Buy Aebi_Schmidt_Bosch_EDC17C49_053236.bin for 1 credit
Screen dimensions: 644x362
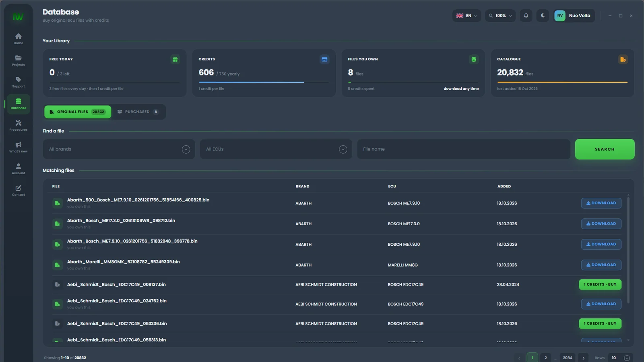point(600,323)
